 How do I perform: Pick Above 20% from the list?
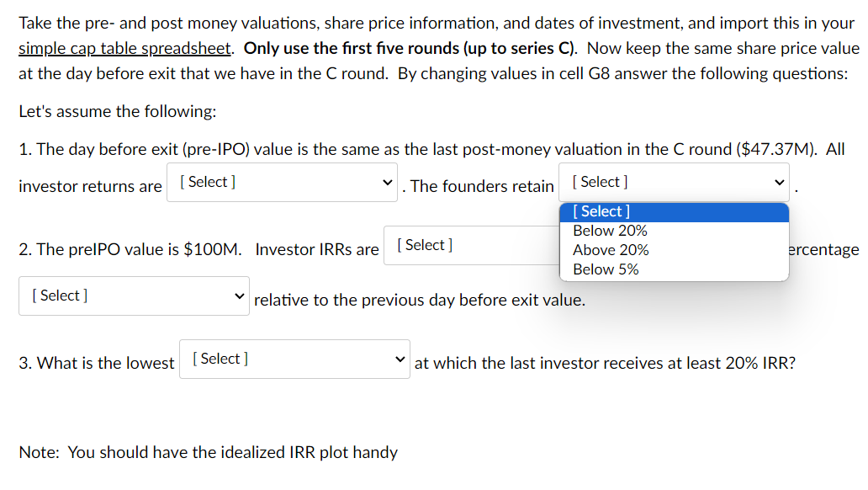click(611, 250)
